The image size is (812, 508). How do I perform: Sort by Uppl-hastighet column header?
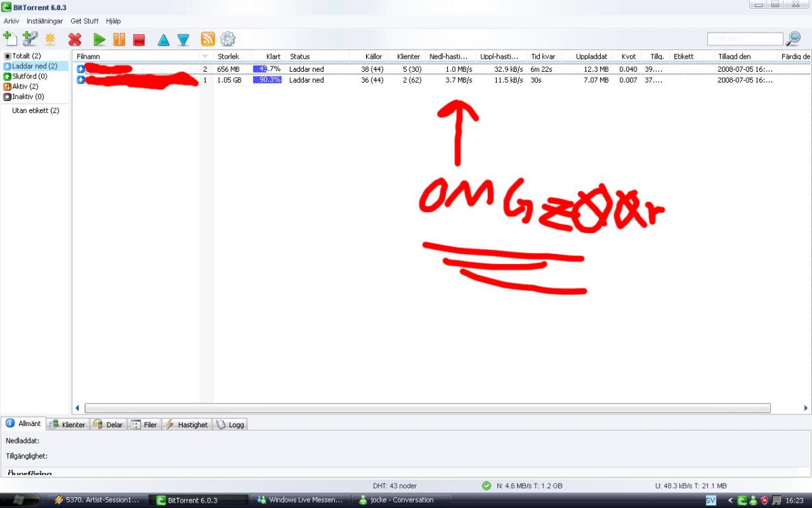[x=501, y=56]
